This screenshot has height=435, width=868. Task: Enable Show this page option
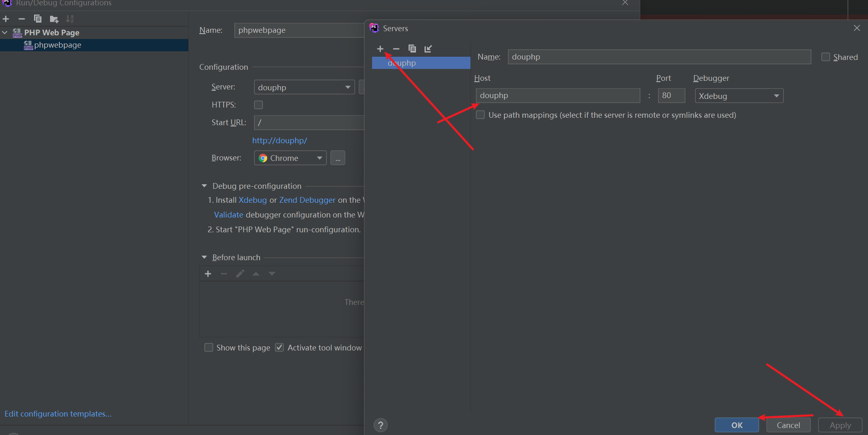(209, 348)
